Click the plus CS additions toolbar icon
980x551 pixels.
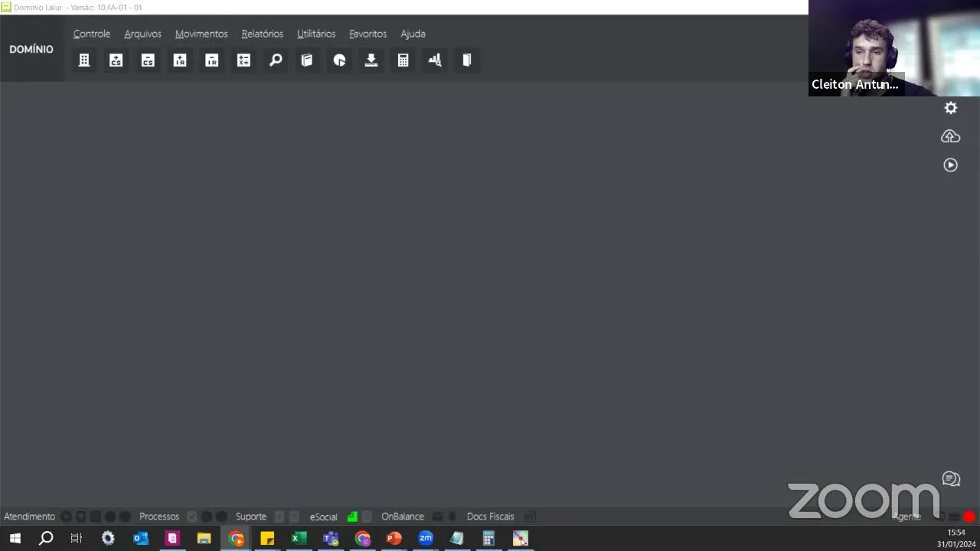(116, 60)
